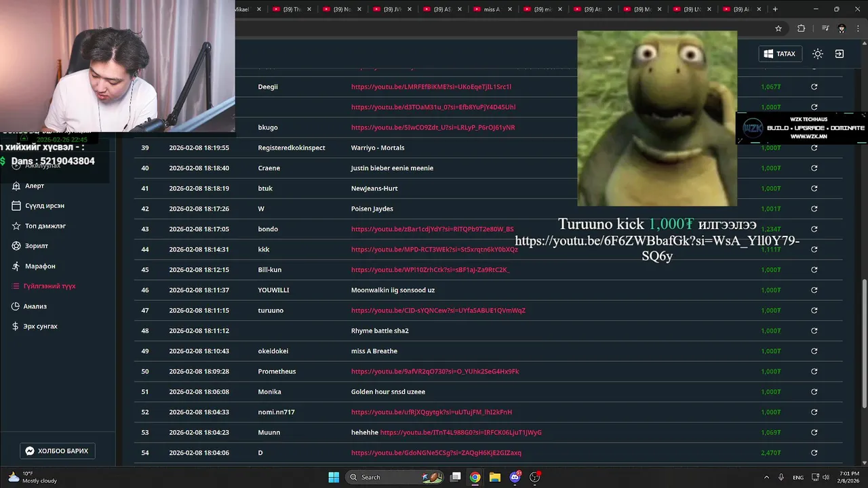Refresh row 42 Poisen Jaydes

814,209
